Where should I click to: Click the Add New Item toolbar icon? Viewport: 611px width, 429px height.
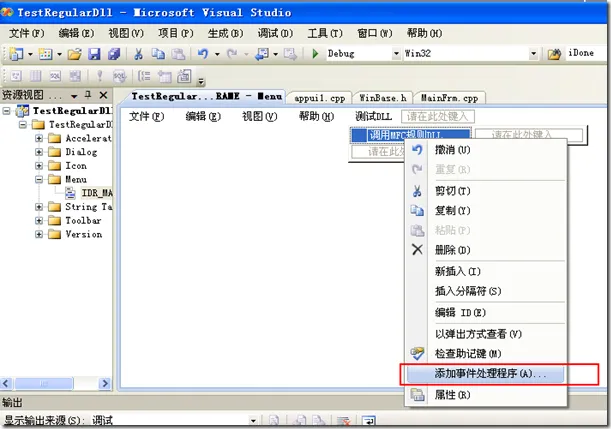[x=45, y=54]
